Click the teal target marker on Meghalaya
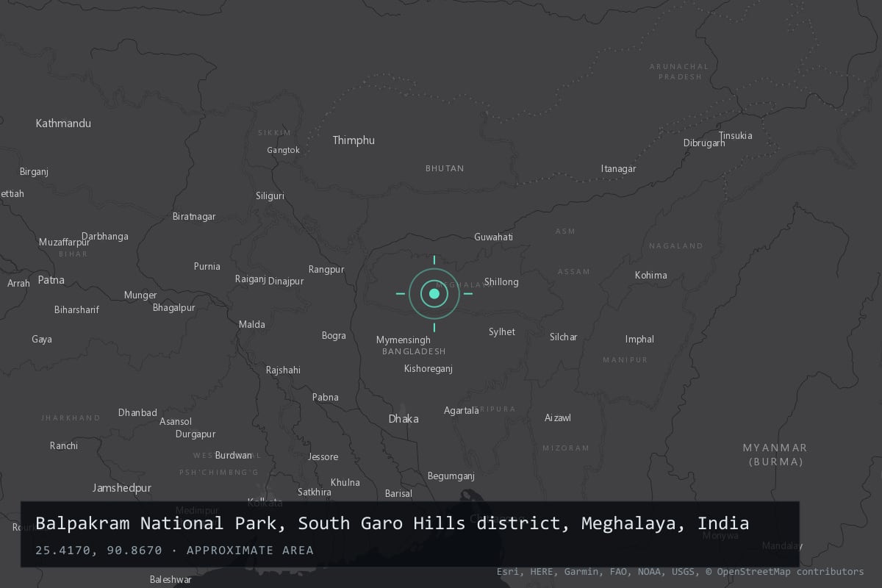The height and width of the screenshot is (588, 882). coord(434,294)
